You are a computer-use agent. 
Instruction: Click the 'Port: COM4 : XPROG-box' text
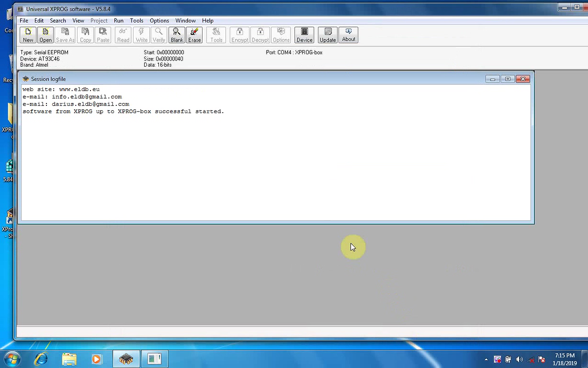(294, 52)
